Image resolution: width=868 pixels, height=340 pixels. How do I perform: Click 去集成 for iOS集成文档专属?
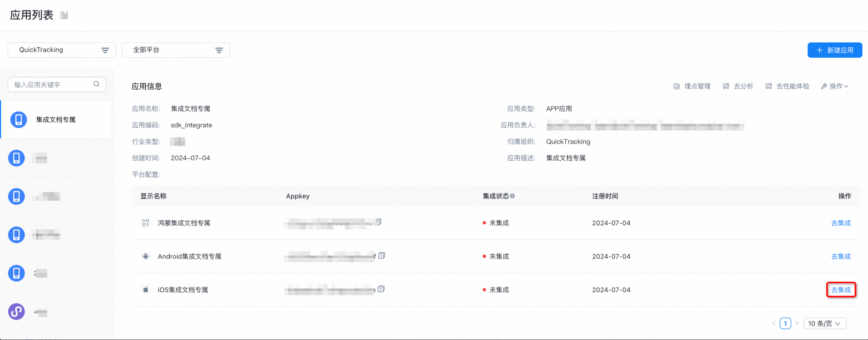click(841, 289)
